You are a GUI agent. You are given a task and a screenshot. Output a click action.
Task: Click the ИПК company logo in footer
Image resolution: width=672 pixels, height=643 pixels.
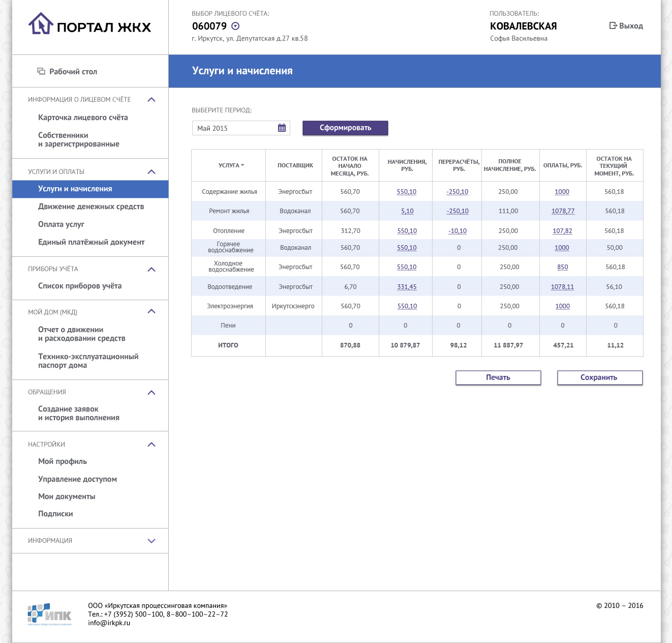click(49, 614)
